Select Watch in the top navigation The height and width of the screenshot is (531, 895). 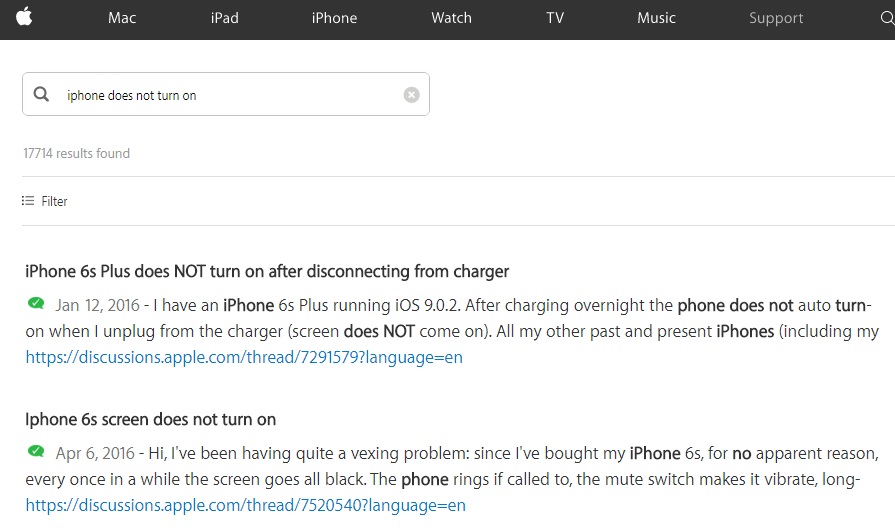pos(451,18)
